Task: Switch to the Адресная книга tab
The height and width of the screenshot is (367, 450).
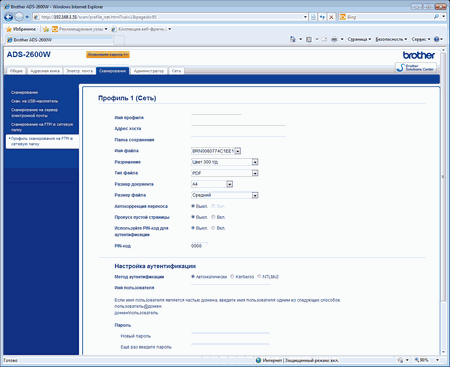Action: tap(45, 71)
